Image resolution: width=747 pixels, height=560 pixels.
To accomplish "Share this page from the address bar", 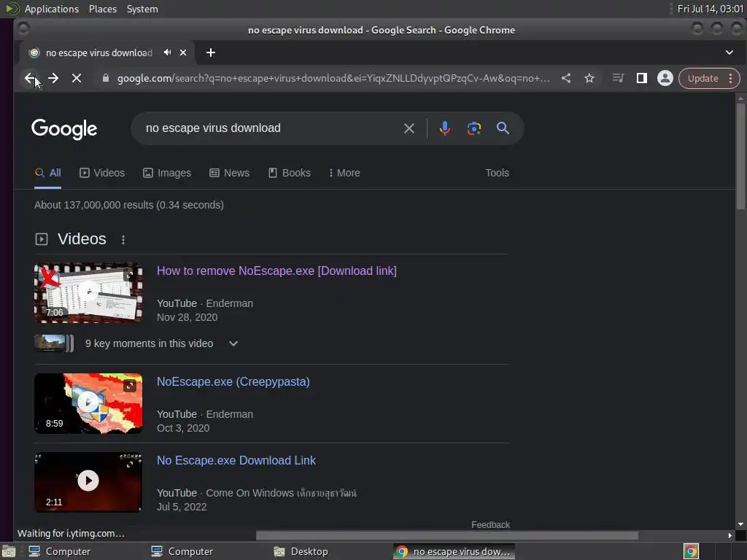I will coord(566,78).
